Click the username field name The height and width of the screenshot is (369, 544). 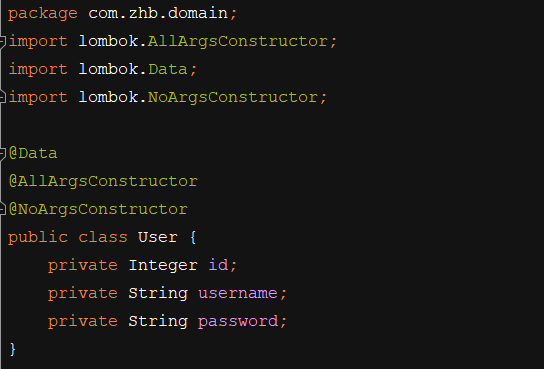(238, 293)
